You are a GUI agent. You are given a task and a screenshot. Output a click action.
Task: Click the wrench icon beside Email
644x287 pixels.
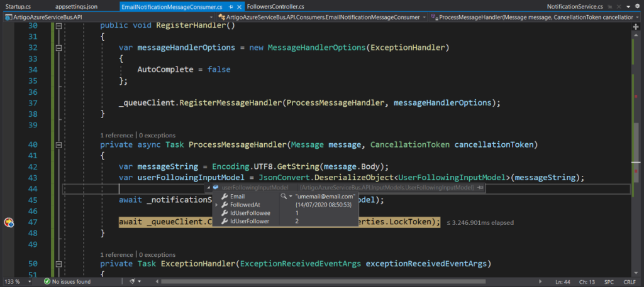pos(225,197)
